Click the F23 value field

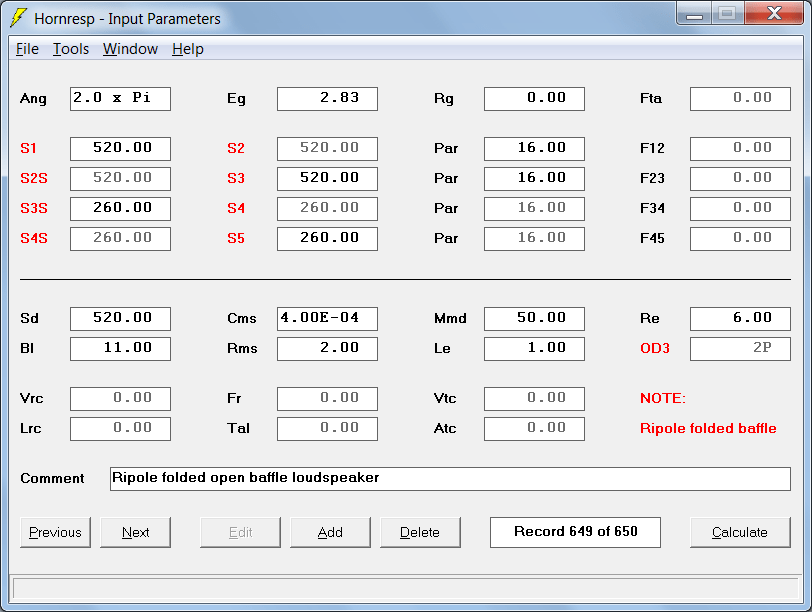point(741,179)
